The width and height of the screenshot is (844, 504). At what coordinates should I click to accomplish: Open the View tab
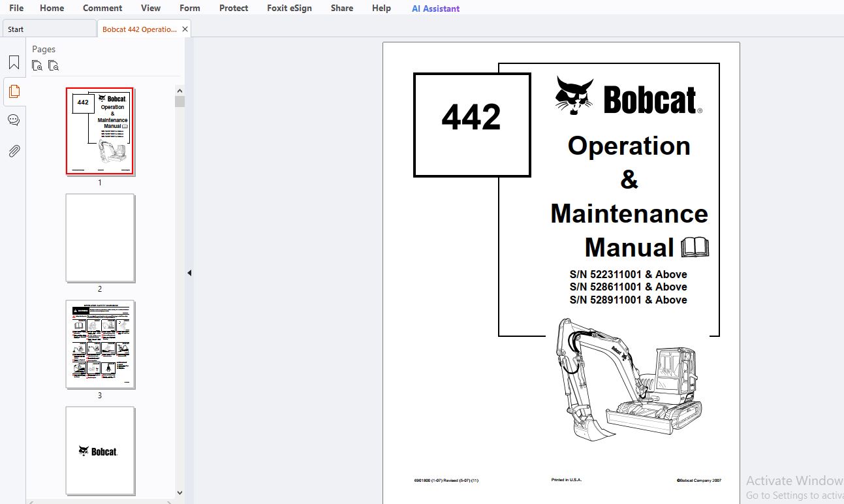[x=151, y=8]
